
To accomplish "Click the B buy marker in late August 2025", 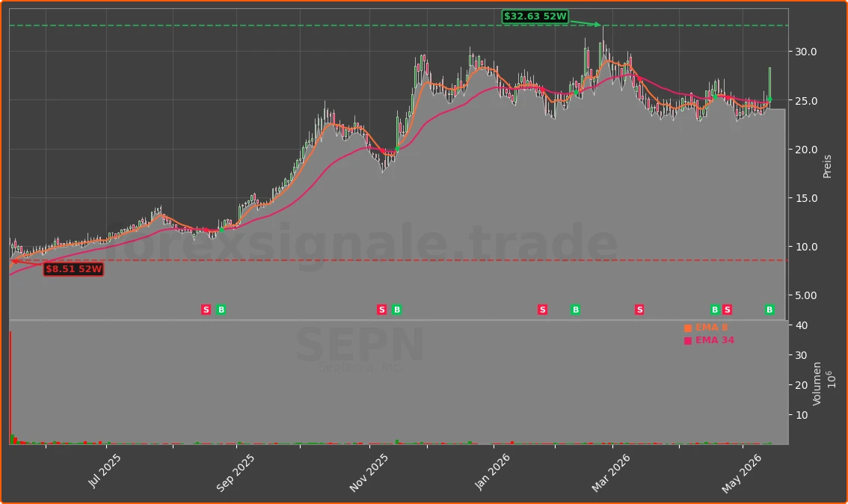I will coord(221,310).
